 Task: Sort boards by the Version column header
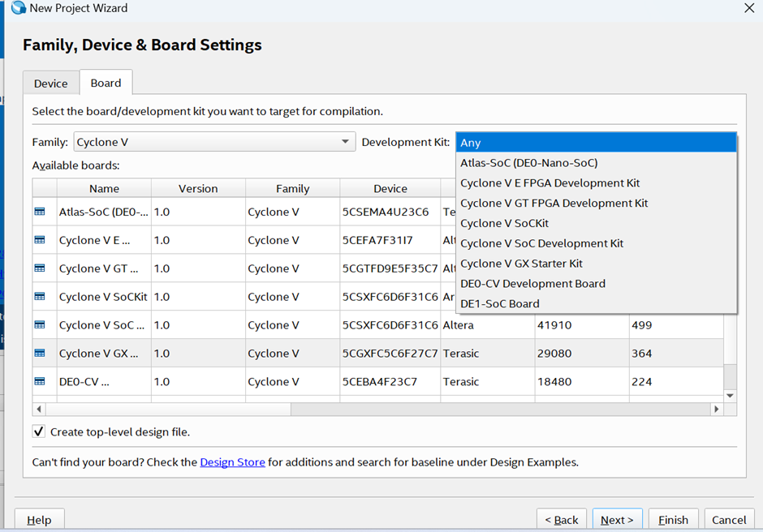198,188
